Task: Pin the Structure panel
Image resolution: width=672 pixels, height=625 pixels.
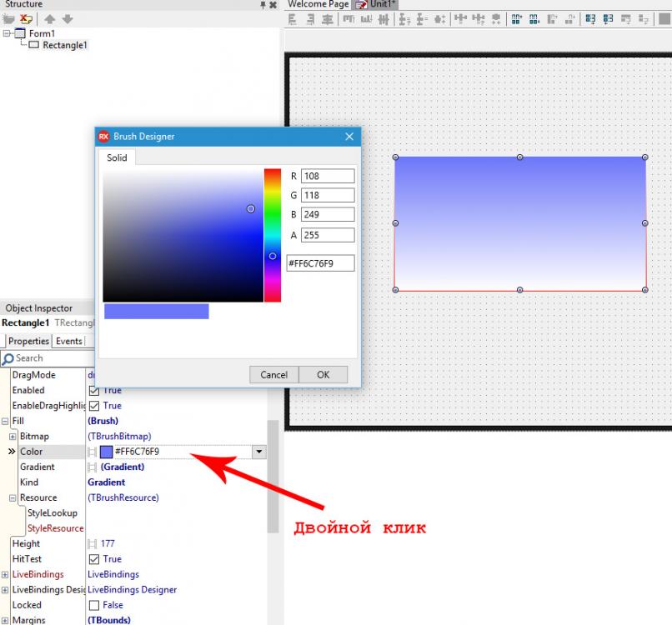Action: [263, 5]
